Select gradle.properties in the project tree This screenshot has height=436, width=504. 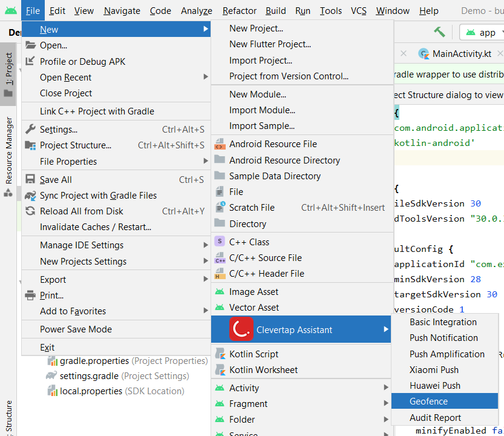[x=128, y=361]
